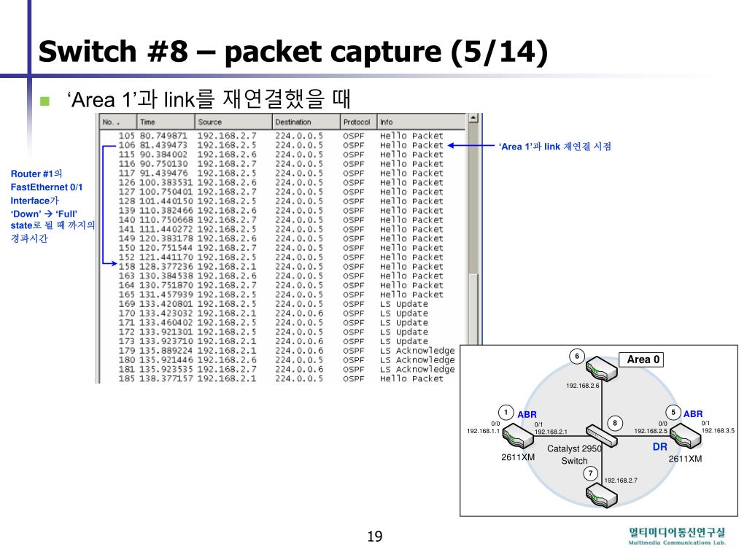Viewport: 747px width, 560px height.
Task: Select packet row number 115
Action: click(282, 155)
